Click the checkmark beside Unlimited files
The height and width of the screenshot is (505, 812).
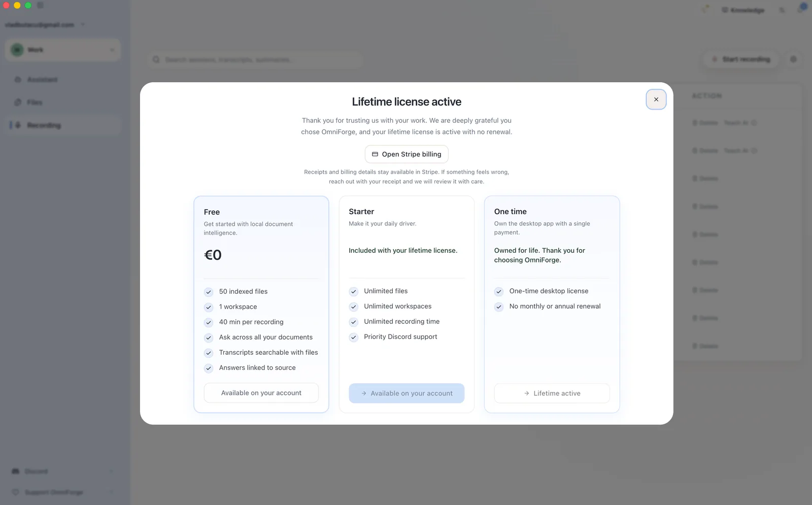(x=354, y=291)
